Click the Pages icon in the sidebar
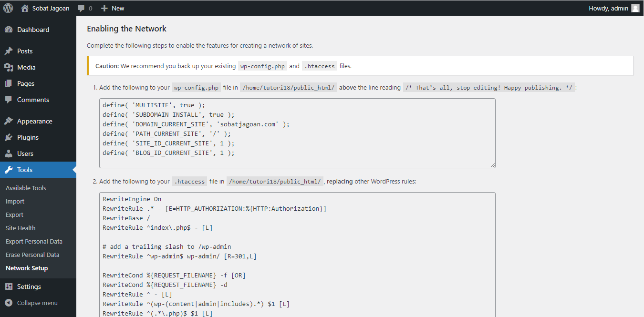 [x=9, y=83]
